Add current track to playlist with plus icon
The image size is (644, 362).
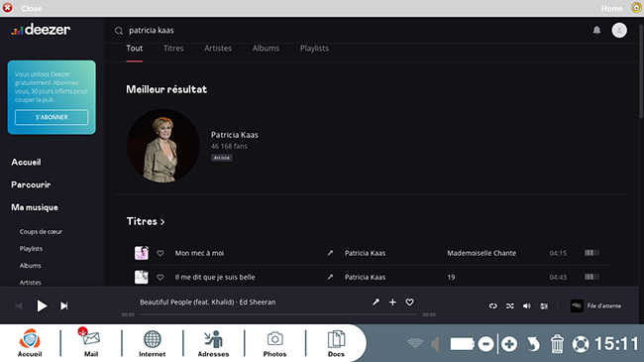tap(392, 302)
